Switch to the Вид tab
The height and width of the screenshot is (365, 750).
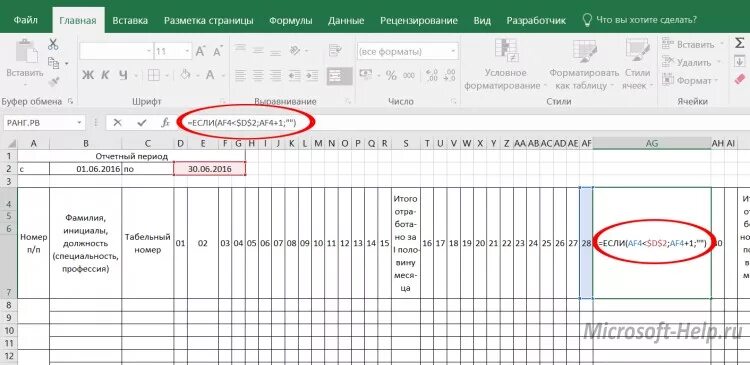coord(482,21)
